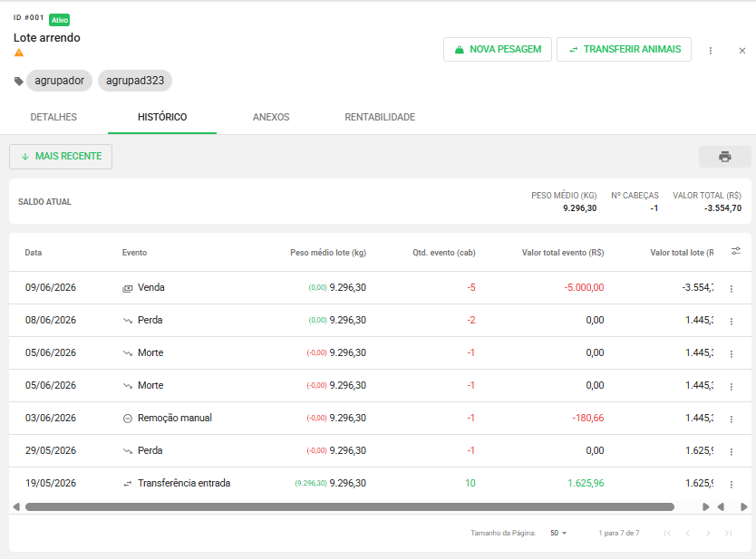This screenshot has height=559, width=756.
Task: Click the date 19/05/2026
Action: coord(51,483)
